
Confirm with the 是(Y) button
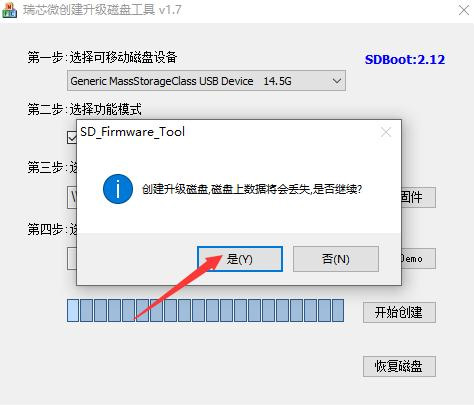click(240, 259)
